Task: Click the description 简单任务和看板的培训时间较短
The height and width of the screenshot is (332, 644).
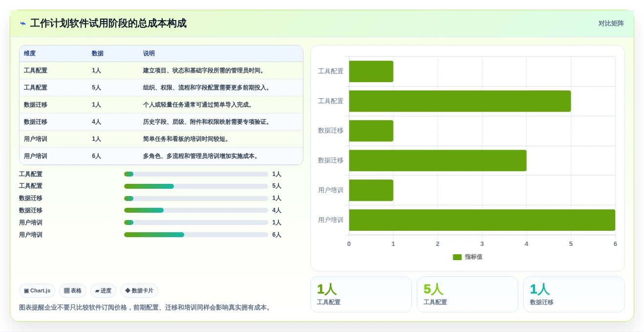Action: coord(187,139)
